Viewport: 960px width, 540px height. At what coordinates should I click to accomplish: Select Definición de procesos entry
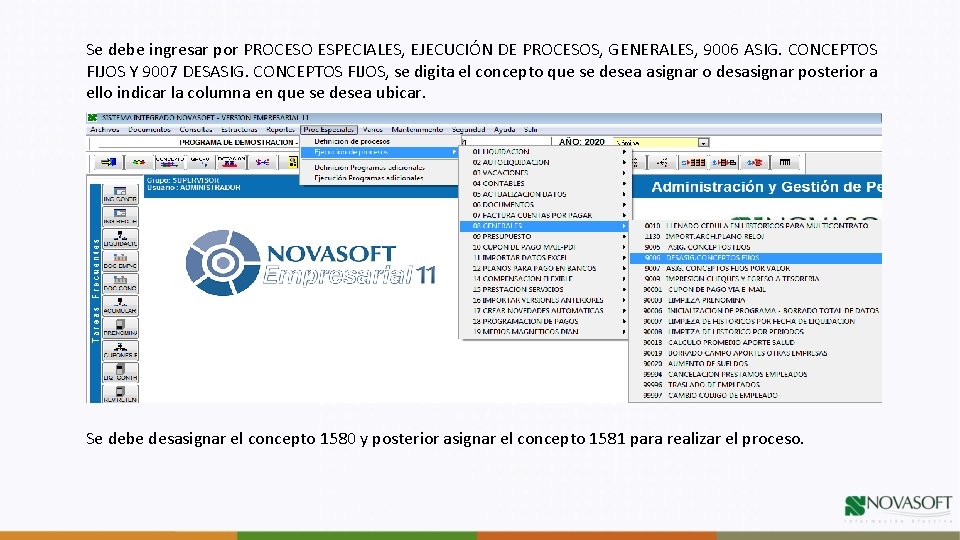click(380, 141)
